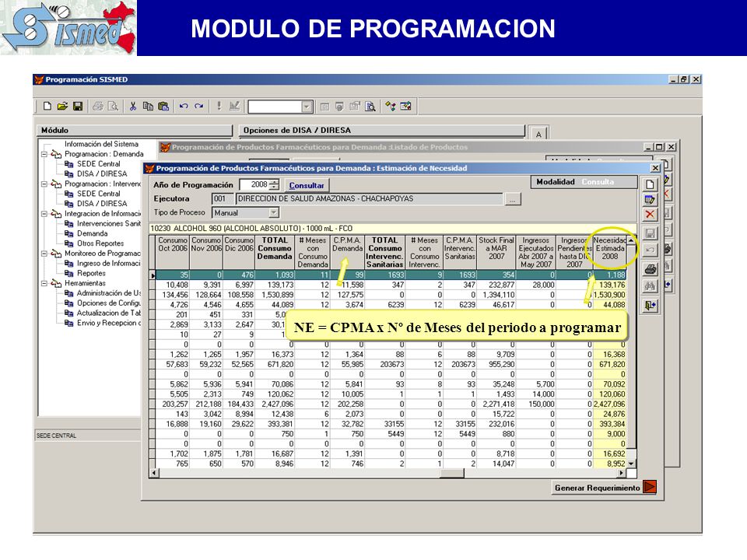Click the chart with pencil toolbar icon
This screenshot has height=560, width=747.
[x=234, y=107]
